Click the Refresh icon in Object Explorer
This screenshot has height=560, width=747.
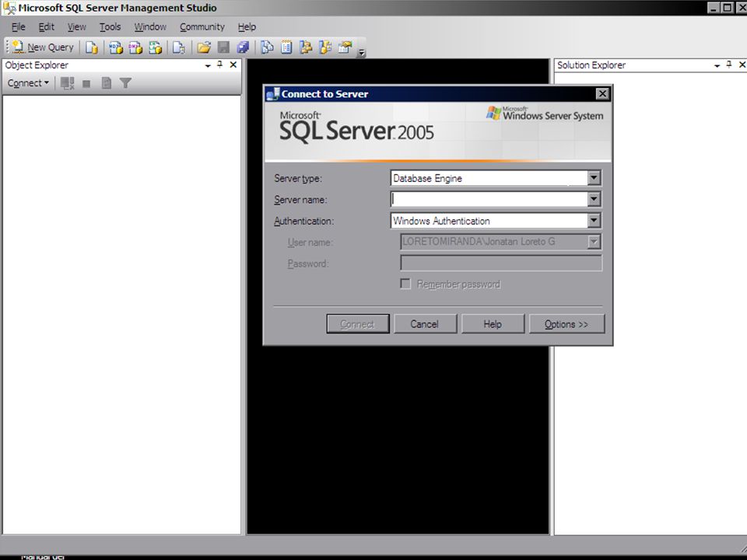(107, 83)
